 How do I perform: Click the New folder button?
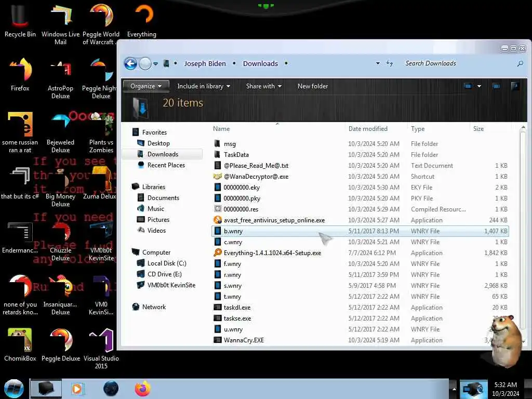point(312,86)
